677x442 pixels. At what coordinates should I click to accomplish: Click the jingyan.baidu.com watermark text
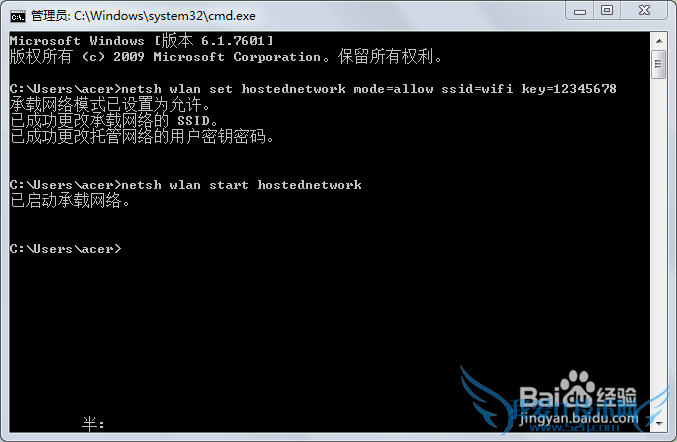pos(579,418)
